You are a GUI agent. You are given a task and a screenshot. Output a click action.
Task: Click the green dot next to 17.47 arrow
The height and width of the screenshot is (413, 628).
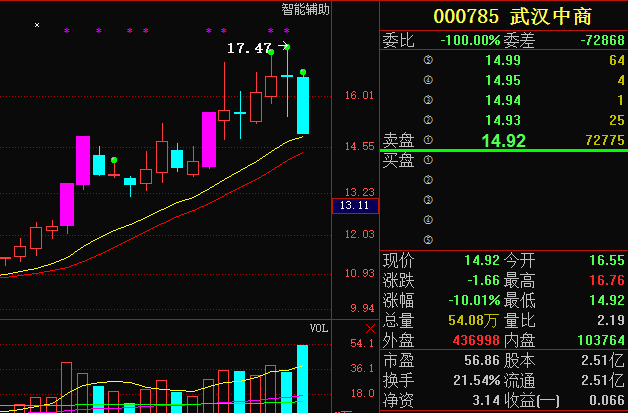point(287,47)
